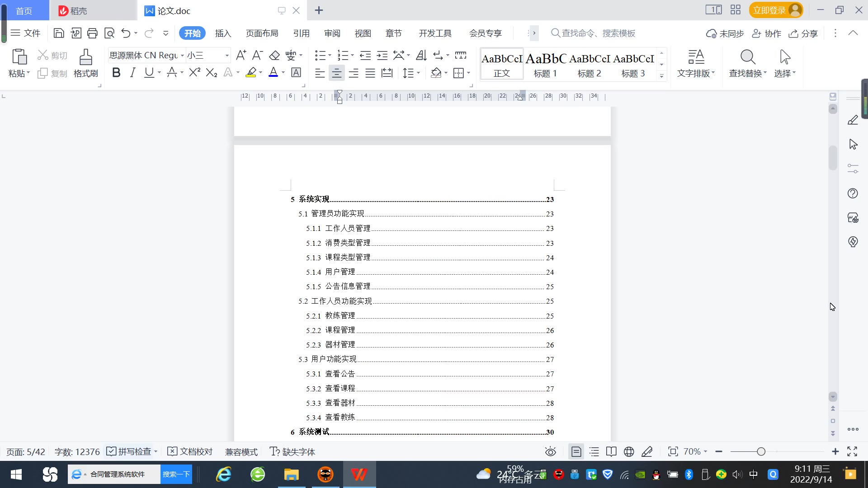
Task: Click 文档校对 in the status bar
Action: (x=190, y=452)
